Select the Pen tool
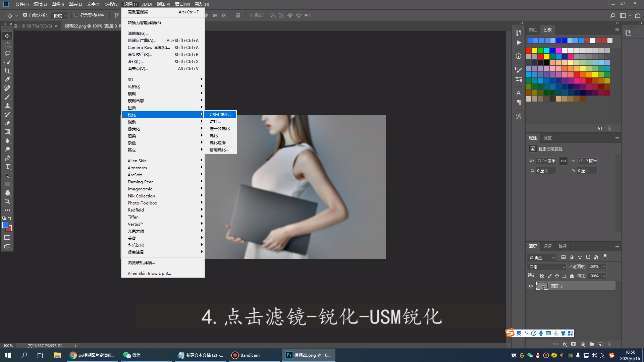Image resolution: width=644 pixels, height=362 pixels. (x=7, y=158)
